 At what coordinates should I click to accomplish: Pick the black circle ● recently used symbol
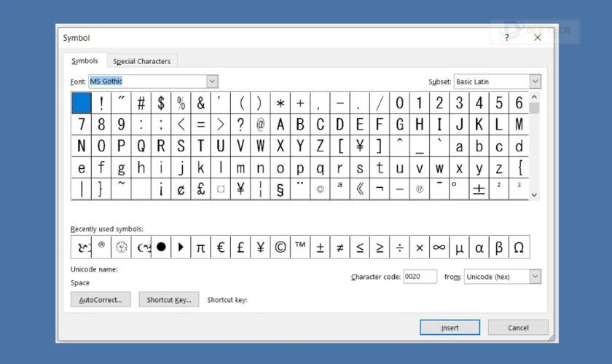tap(161, 247)
